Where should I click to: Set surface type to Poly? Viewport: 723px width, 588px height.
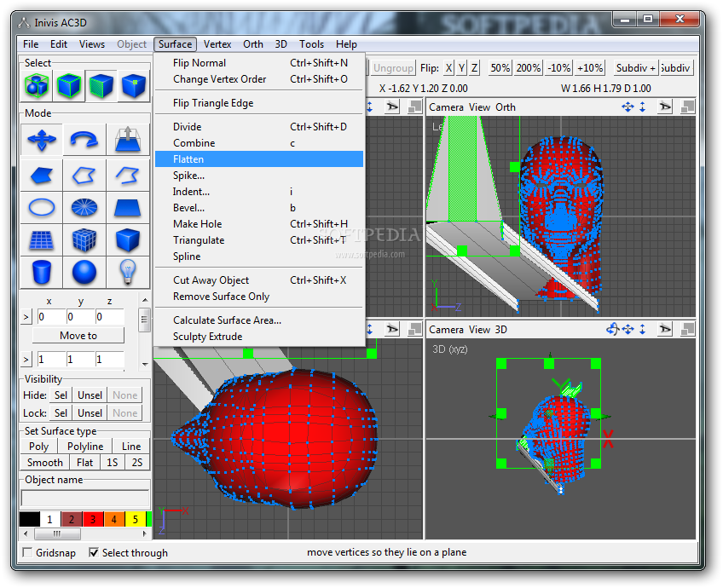coord(38,446)
